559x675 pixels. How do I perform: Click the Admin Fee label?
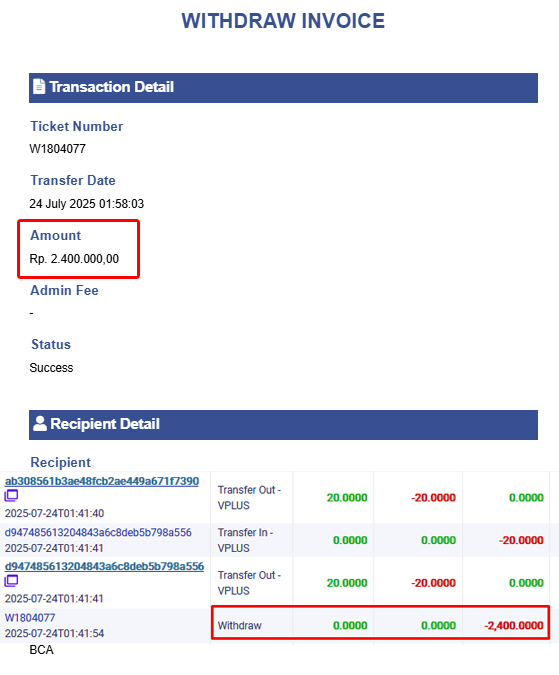coord(64,290)
